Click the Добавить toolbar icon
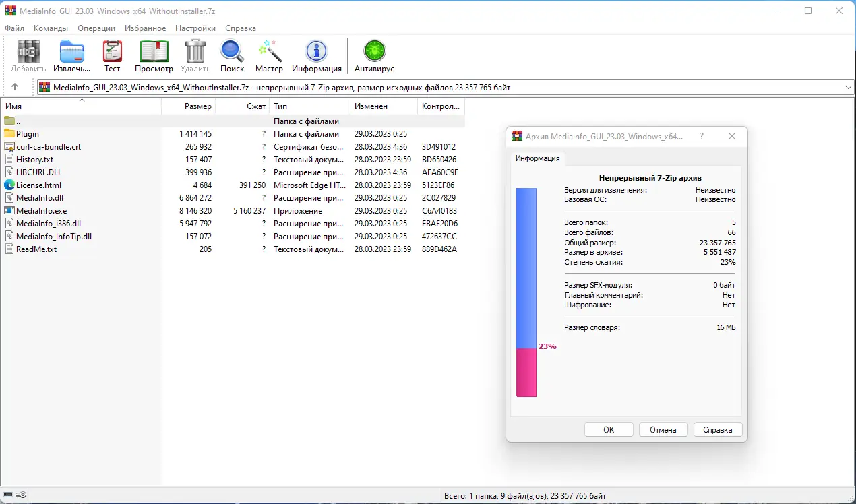 point(28,52)
